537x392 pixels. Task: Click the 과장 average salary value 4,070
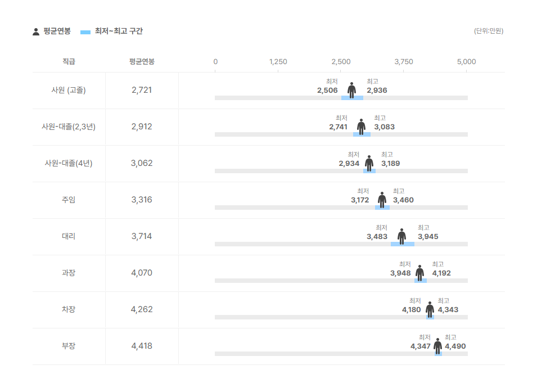point(142,273)
